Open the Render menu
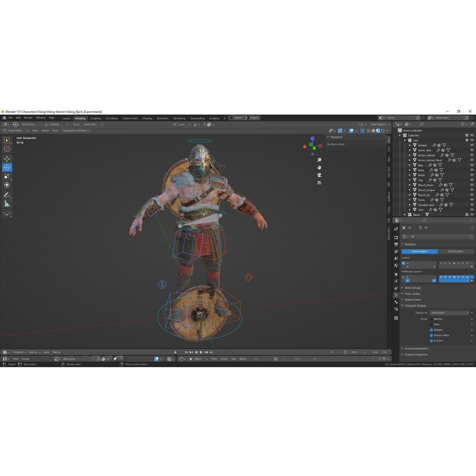Screen dimensions: 476x476 click(28, 118)
